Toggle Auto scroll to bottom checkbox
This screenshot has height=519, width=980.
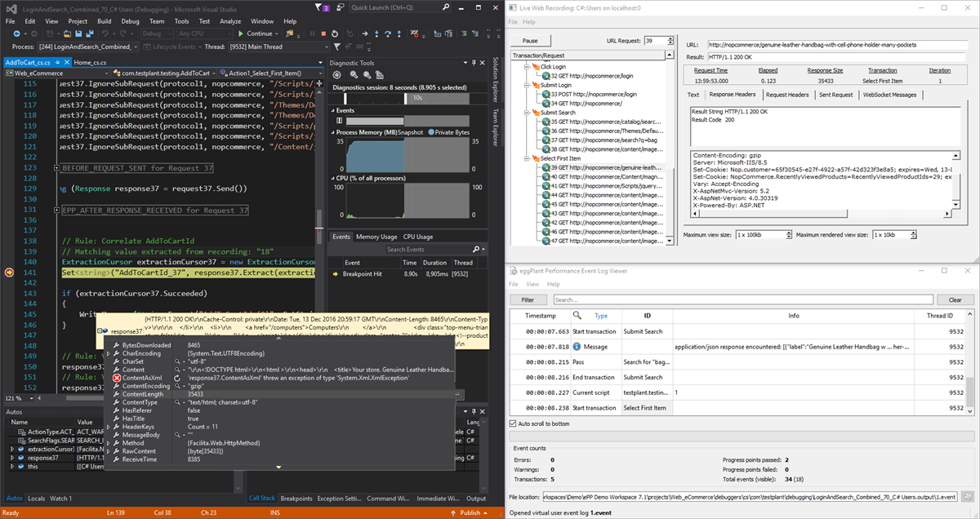point(512,424)
